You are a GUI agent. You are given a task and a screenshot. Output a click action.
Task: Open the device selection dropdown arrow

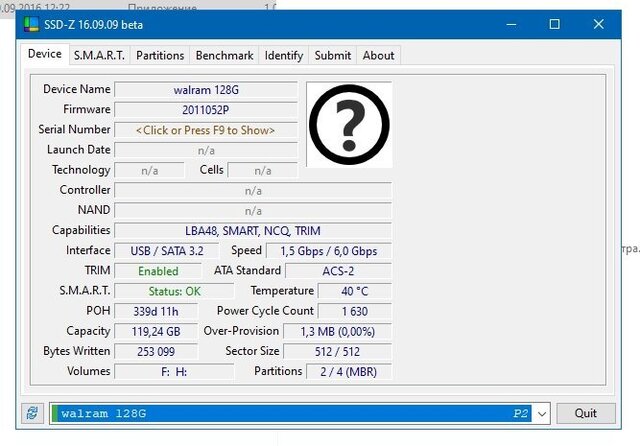[x=542, y=413]
